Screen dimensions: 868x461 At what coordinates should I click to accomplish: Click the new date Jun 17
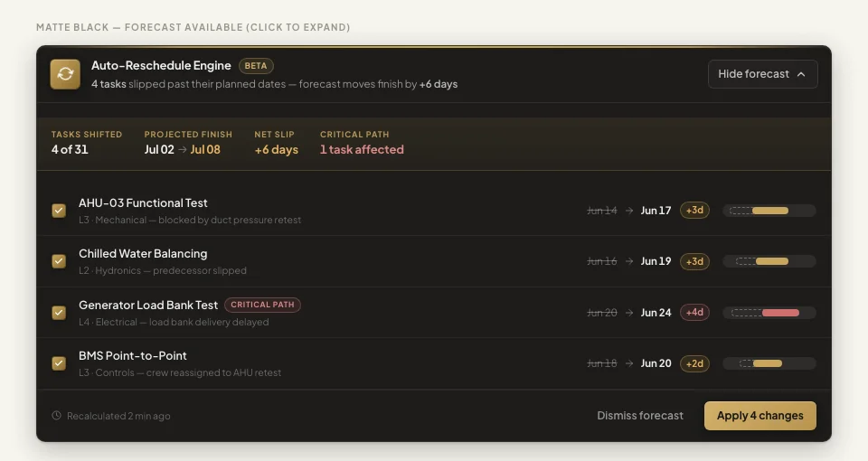656,211
